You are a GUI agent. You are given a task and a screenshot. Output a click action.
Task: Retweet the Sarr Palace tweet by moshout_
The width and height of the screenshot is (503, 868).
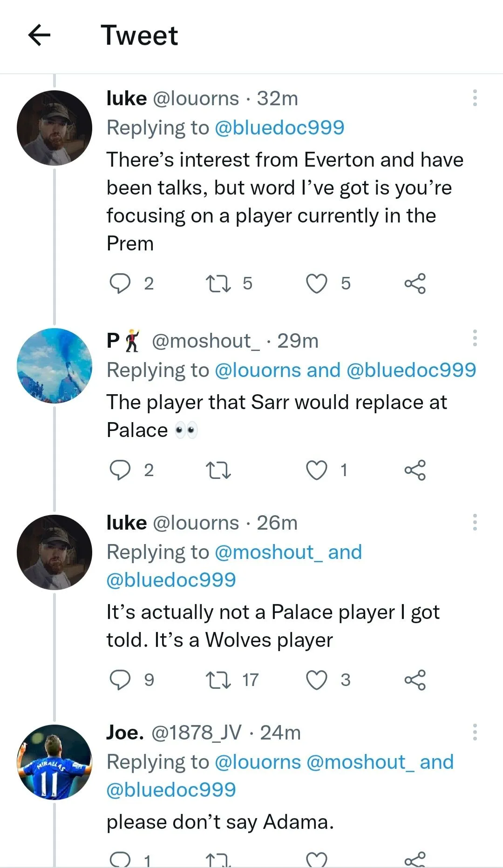(x=218, y=470)
